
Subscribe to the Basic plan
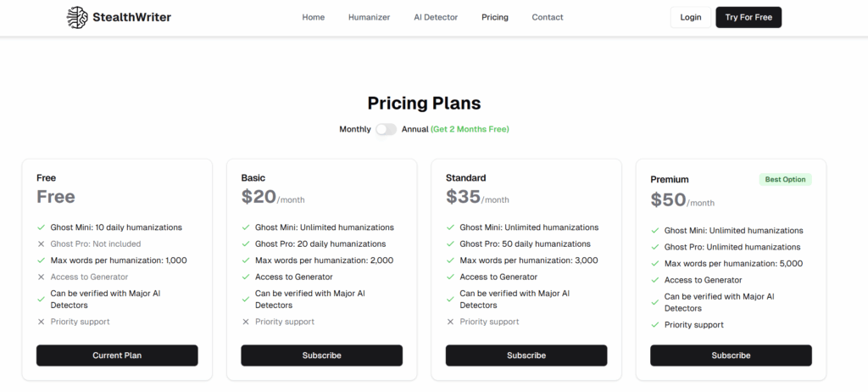point(322,356)
